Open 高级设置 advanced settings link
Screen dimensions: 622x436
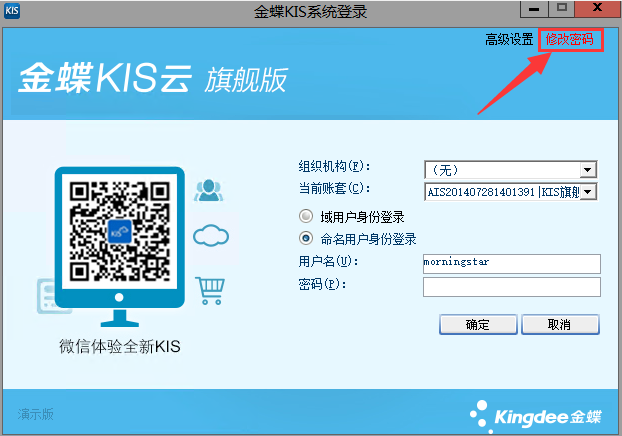[x=509, y=39]
